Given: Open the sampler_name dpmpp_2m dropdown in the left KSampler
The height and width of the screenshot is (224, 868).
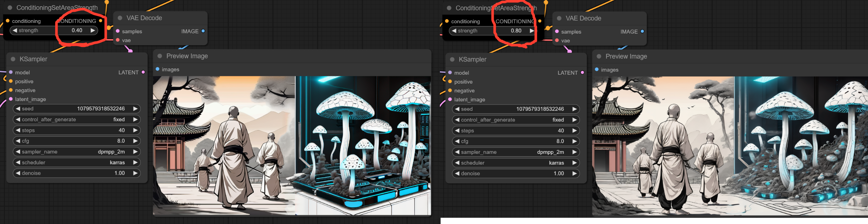Looking at the screenshot, I should coord(76,152).
